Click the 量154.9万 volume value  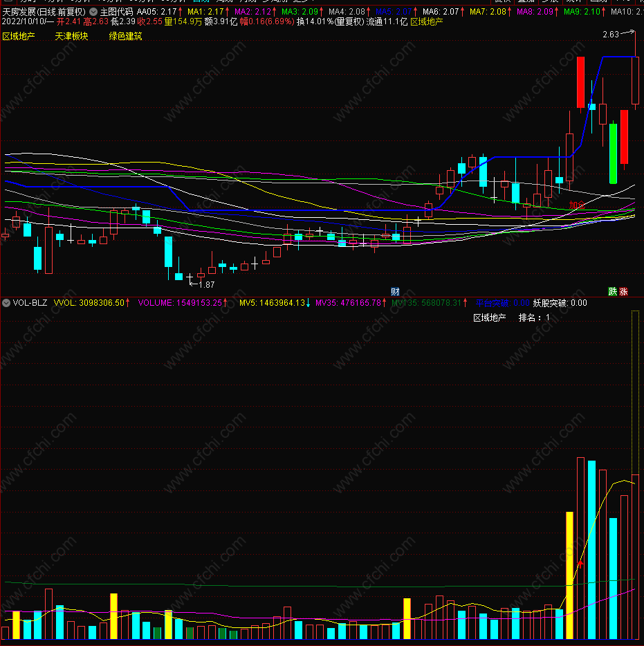point(183,22)
